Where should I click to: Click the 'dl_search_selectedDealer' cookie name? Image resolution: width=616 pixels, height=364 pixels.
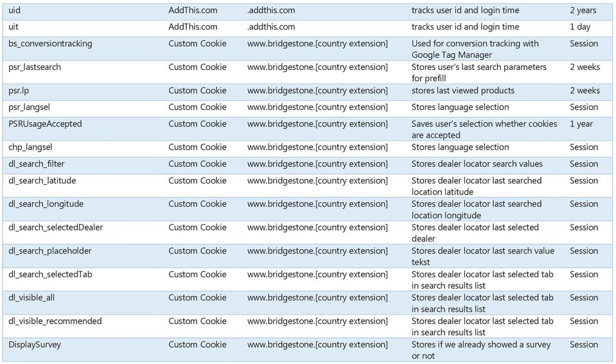coord(56,228)
